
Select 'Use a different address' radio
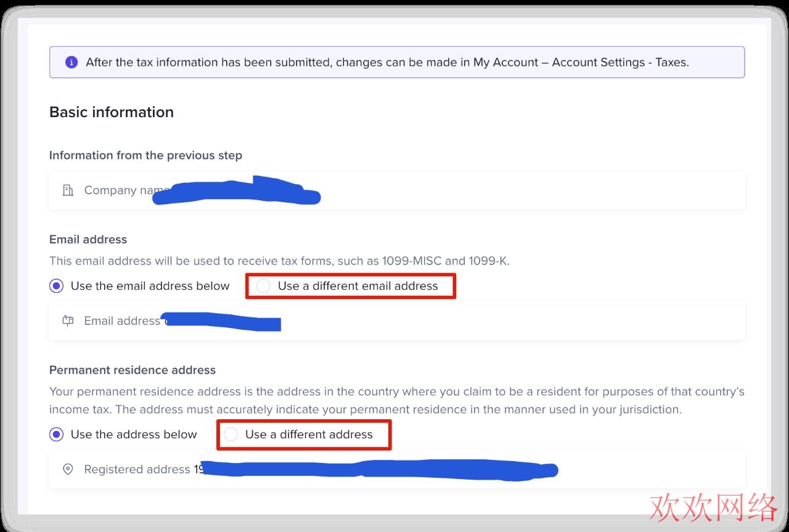coord(231,435)
